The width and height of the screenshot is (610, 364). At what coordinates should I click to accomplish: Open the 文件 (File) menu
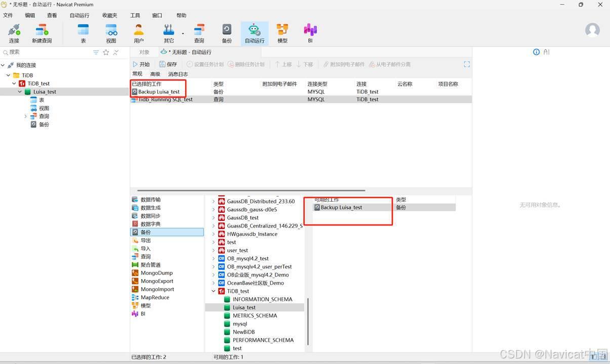8,15
